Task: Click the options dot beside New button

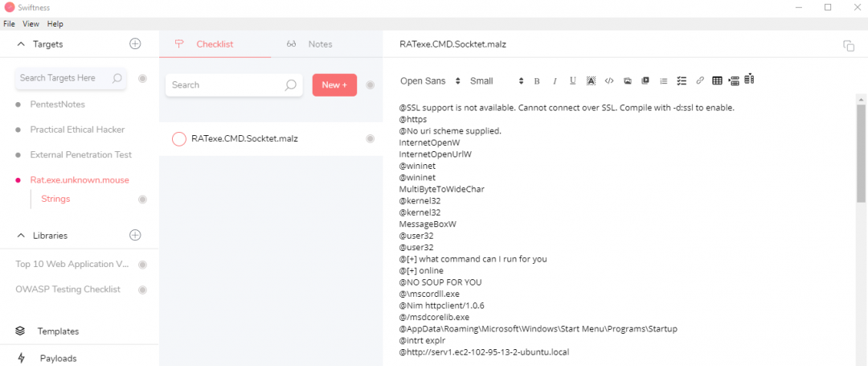Action: coord(371,84)
